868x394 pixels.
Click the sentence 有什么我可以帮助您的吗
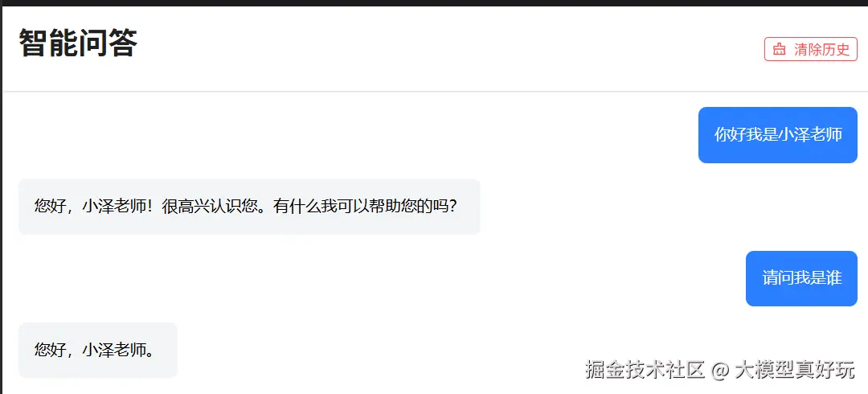coord(360,207)
